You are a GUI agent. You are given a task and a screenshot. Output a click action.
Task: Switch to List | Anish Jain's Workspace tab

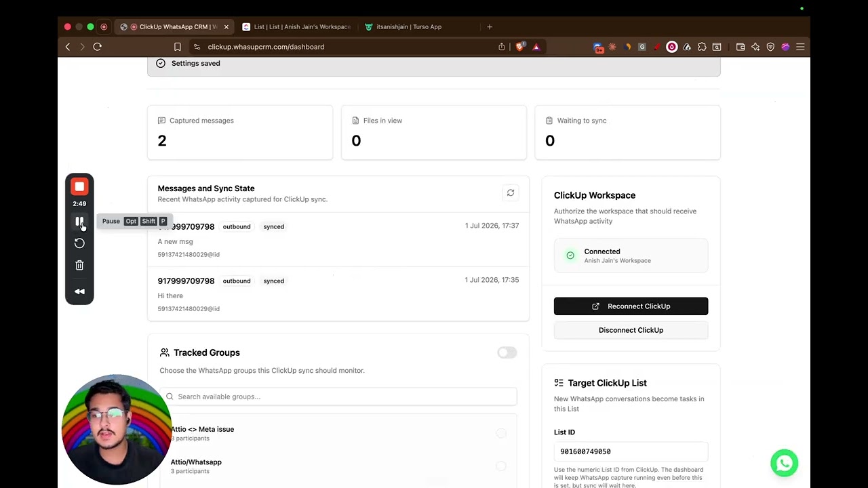[296, 27]
